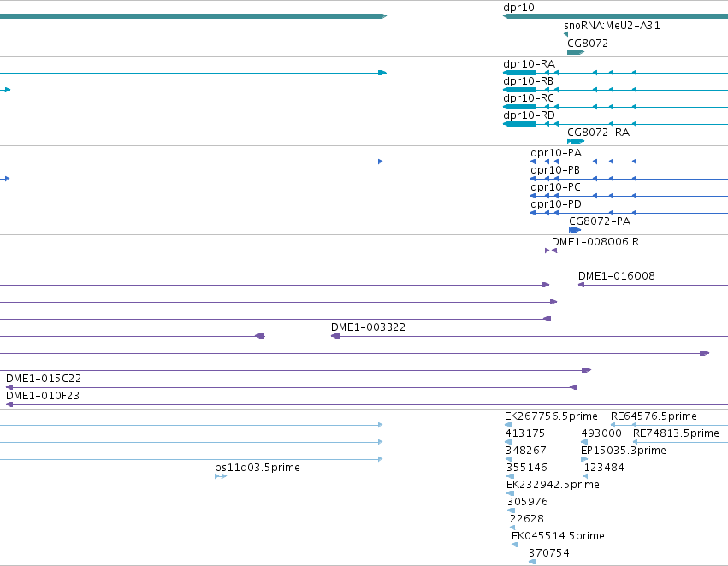This screenshot has height=566, width=728.
Task: Click the DME1-016008 arrowhead glyph
Action: click(x=581, y=285)
